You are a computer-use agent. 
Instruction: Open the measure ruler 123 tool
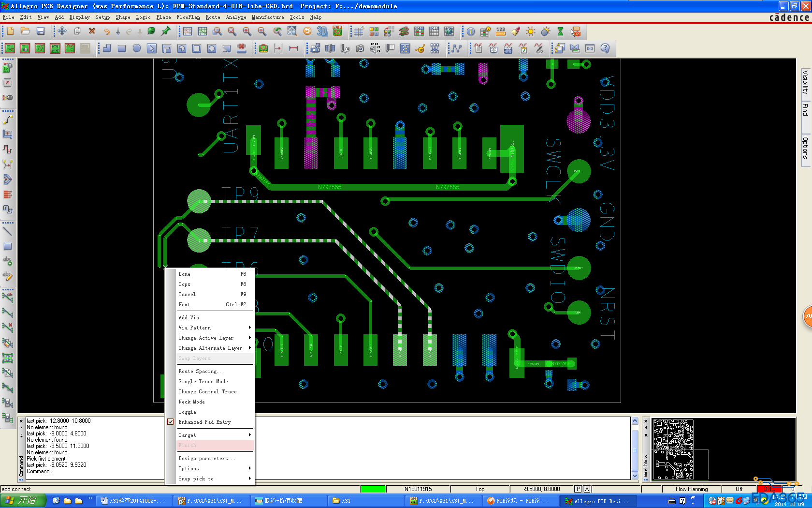(501, 31)
